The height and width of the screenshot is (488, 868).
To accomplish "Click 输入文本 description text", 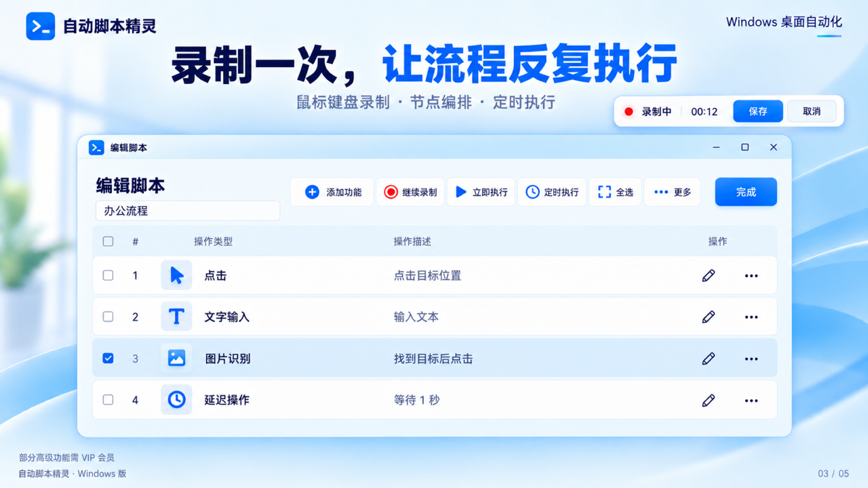I will pyautogui.click(x=416, y=317).
